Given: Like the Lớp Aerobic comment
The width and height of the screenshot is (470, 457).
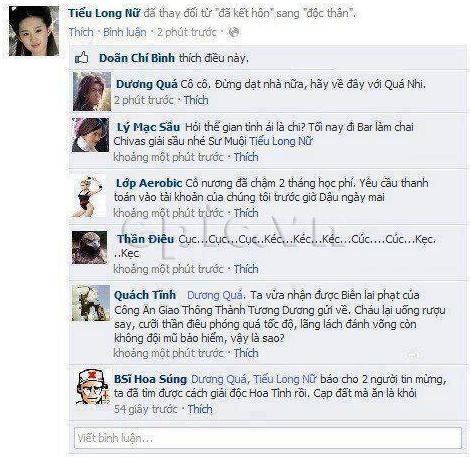Looking at the screenshot, I should (x=246, y=213).
